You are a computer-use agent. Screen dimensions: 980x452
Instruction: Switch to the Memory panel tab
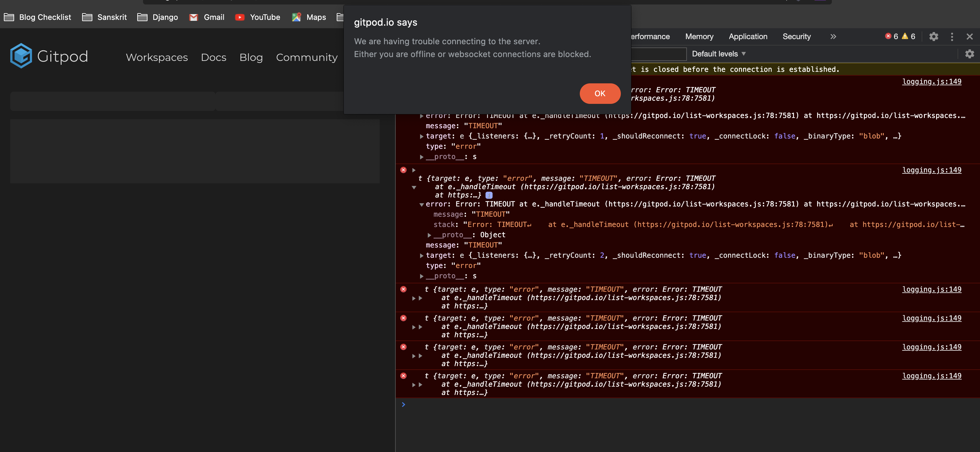point(699,36)
